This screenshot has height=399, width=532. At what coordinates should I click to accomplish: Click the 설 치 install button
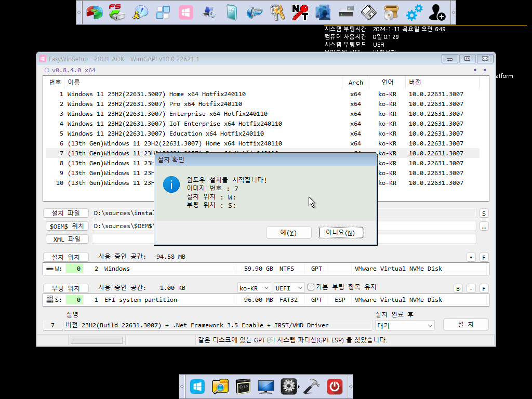466,325
